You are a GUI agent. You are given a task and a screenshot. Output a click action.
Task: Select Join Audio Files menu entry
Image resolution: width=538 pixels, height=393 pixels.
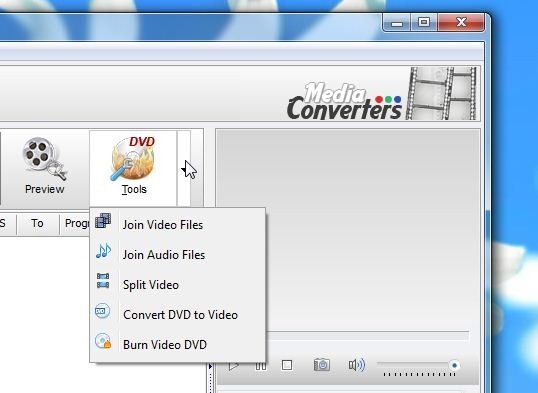pos(177,255)
